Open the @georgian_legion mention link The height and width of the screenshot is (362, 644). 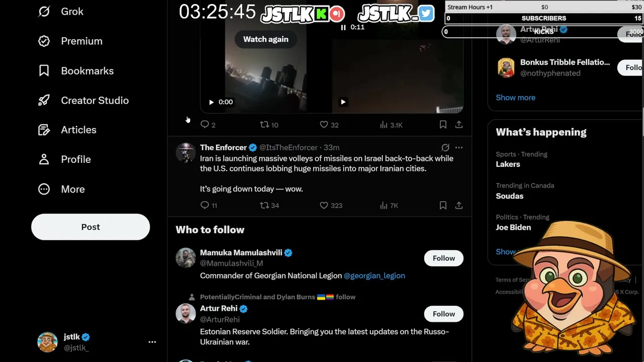pyautogui.click(x=374, y=276)
